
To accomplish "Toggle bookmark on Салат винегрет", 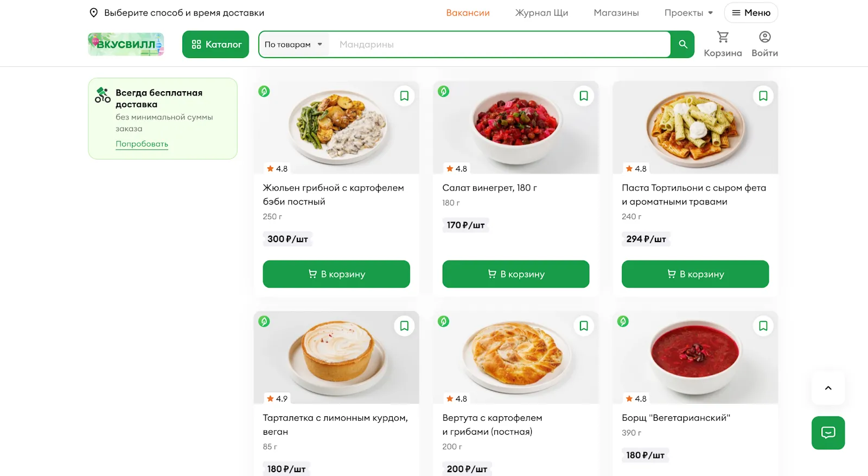I will [x=584, y=96].
